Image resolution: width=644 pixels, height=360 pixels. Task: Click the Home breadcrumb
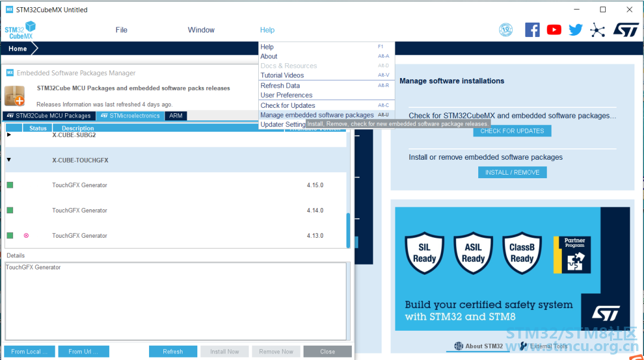point(18,48)
